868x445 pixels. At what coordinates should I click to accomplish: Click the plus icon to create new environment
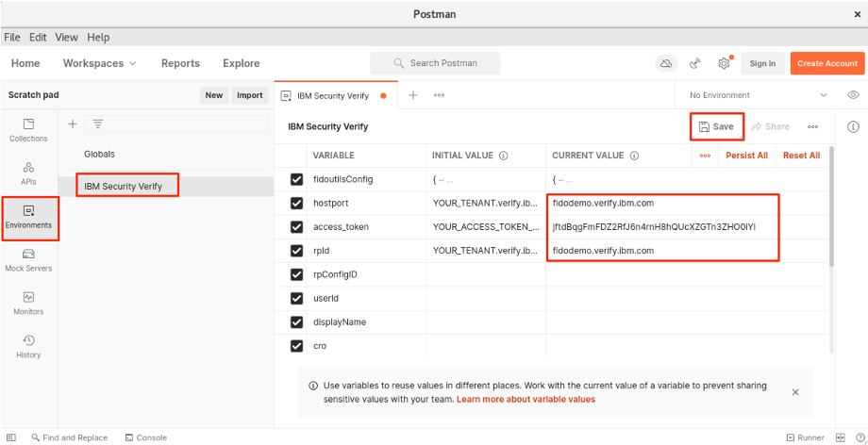[x=73, y=124]
